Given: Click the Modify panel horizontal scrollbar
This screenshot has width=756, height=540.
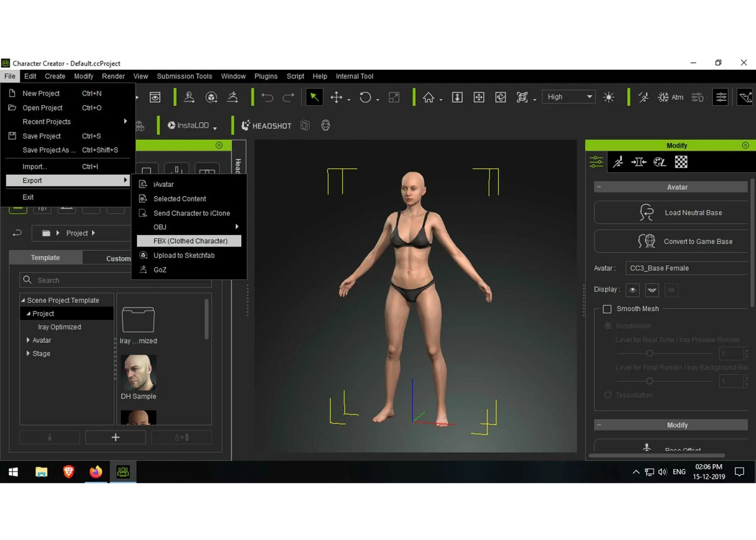Looking at the screenshot, I should (x=657, y=455).
